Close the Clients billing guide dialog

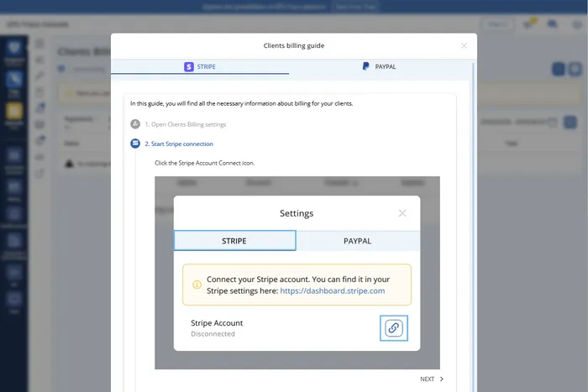[464, 45]
